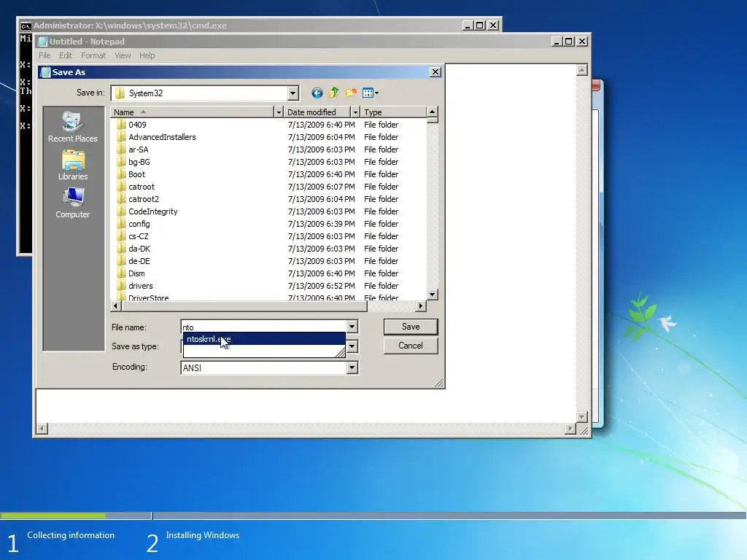Open the File name dropdown arrow
This screenshot has height=560, width=747.
(352, 327)
